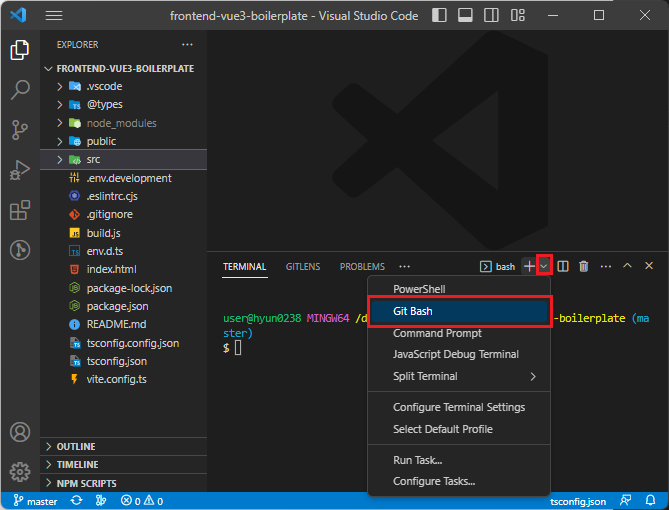
Task: Open terminal panel more actions ellipsis
Action: tap(605, 266)
